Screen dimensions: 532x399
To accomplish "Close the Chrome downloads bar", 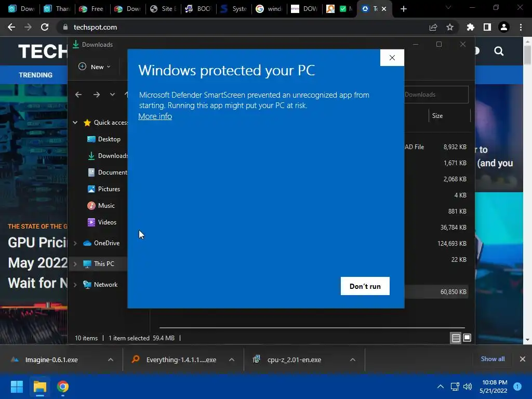I will pyautogui.click(x=523, y=359).
